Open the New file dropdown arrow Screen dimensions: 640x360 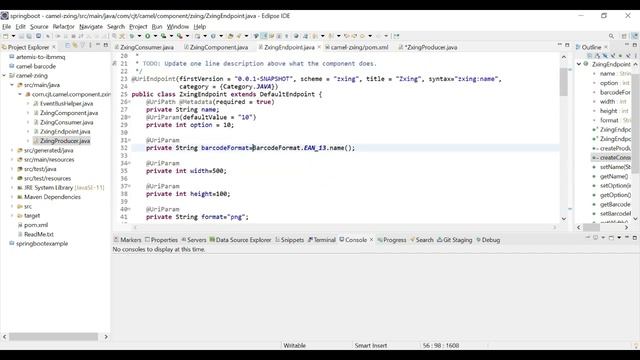tap(13, 36)
